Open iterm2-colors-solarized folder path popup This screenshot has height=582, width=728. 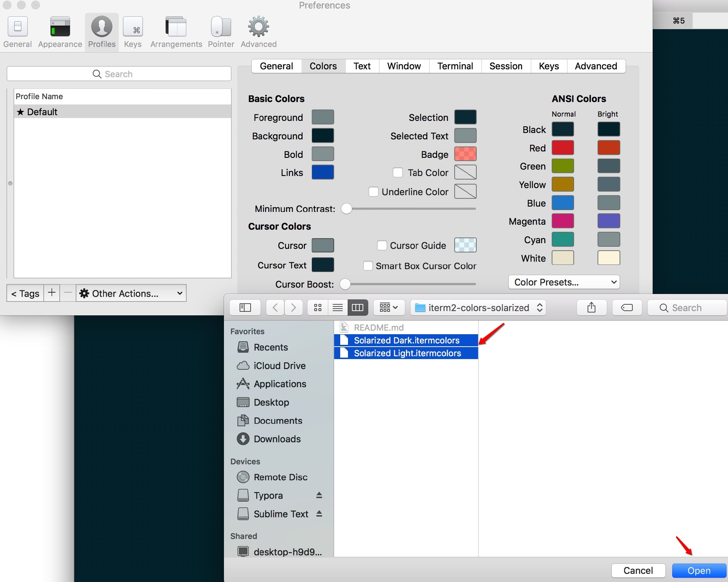coord(478,308)
